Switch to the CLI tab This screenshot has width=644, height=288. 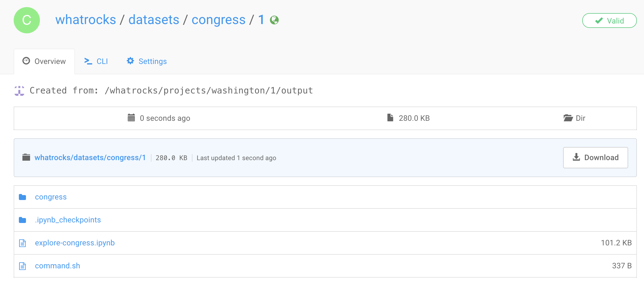point(96,61)
